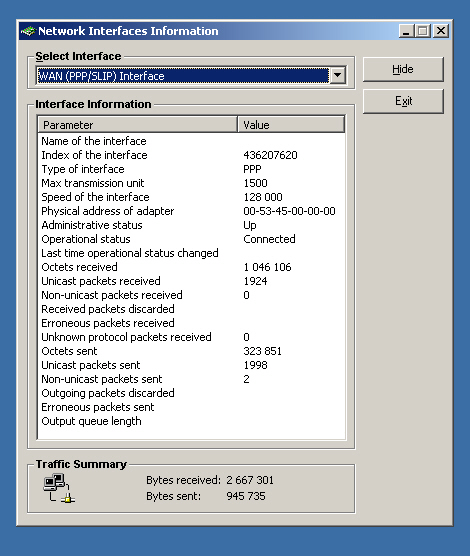Close the Network Interfaces Information window

tap(441, 31)
